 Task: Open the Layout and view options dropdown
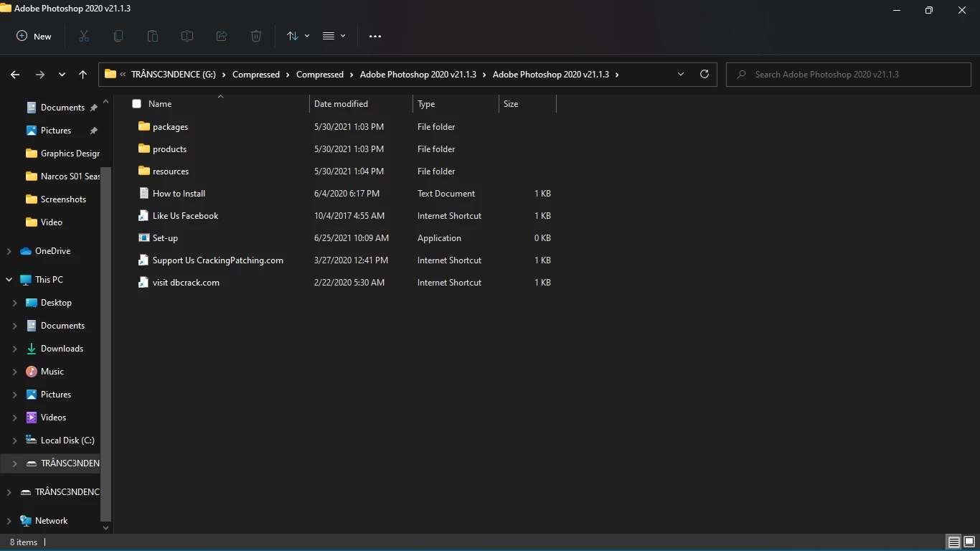click(334, 36)
